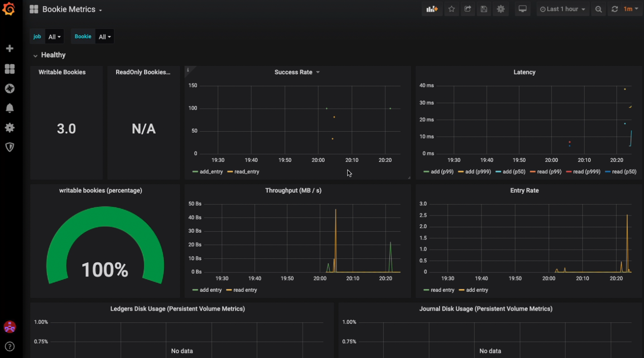The width and height of the screenshot is (644, 358).
Task: Open the Server Admin shield icon
Action: coord(9,147)
